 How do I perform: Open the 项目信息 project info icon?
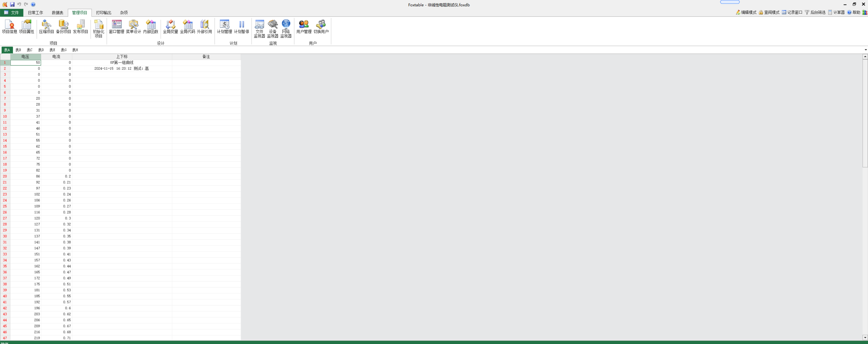click(x=9, y=26)
